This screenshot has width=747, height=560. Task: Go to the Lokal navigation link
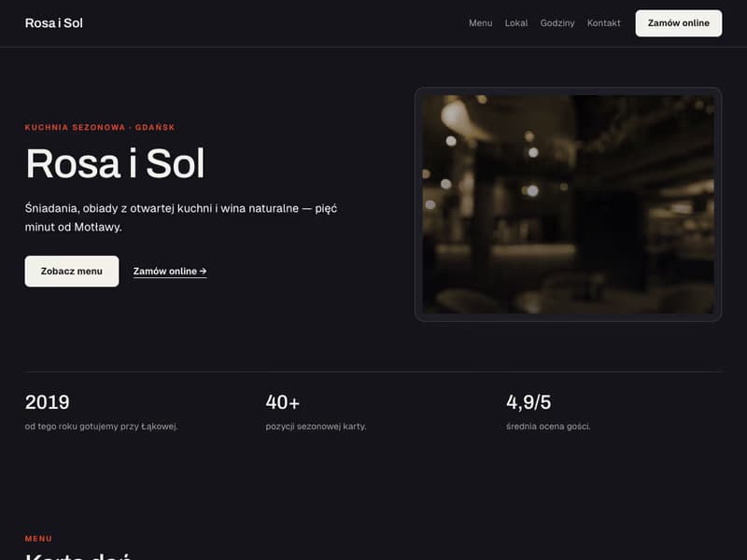[x=516, y=22]
